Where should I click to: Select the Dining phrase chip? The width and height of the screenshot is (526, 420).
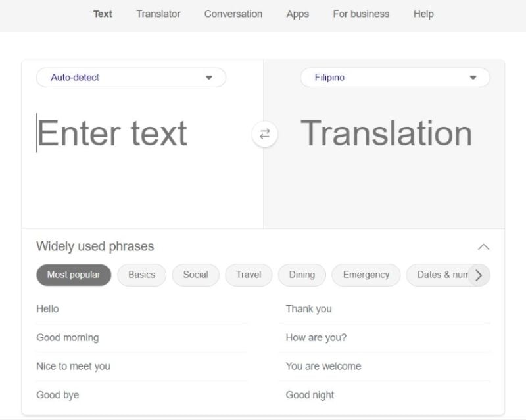[x=302, y=275]
